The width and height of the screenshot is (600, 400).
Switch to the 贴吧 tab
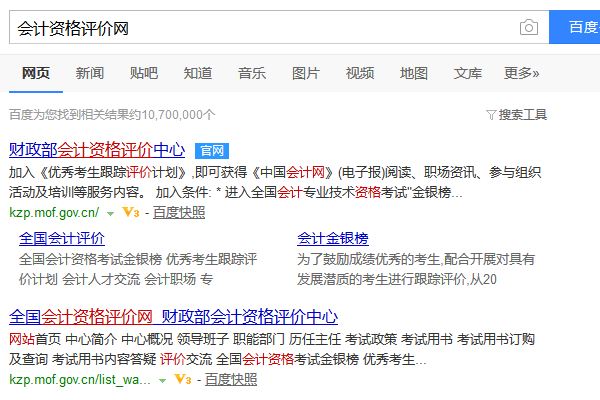(x=143, y=73)
